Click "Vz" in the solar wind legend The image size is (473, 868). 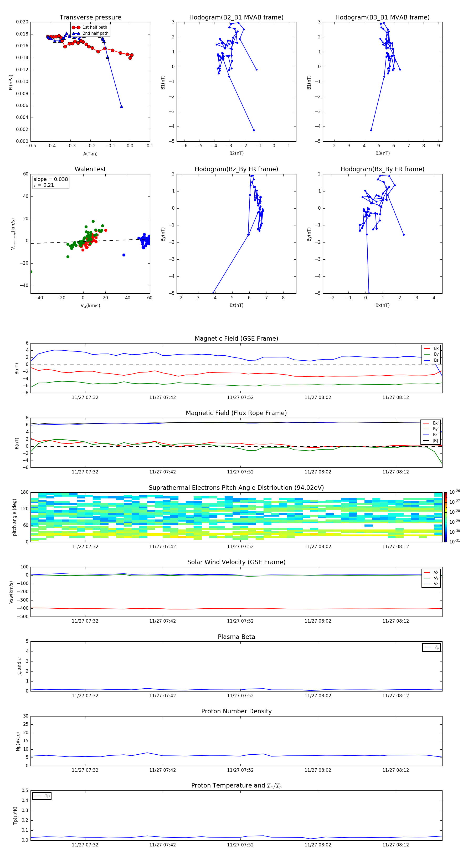pyautogui.click(x=436, y=584)
